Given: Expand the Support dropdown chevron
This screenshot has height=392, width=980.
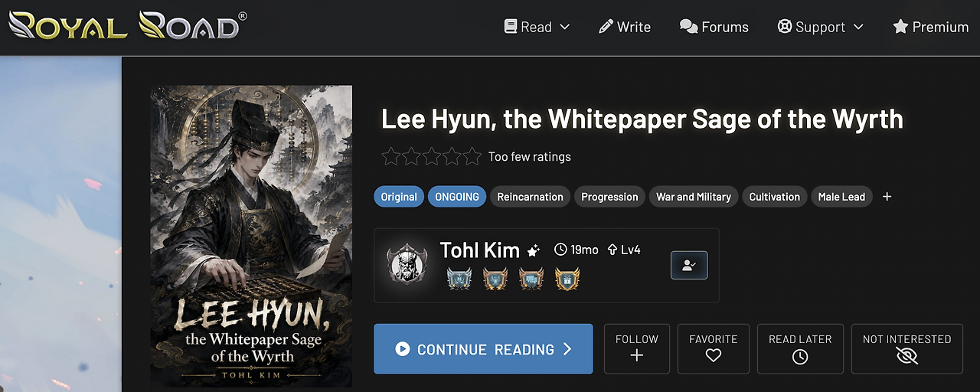Looking at the screenshot, I should pos(858,27).
